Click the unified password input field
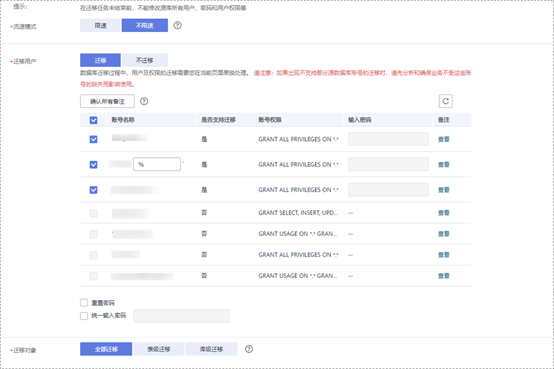Screen dimensions: 554x369 (181, 316)
